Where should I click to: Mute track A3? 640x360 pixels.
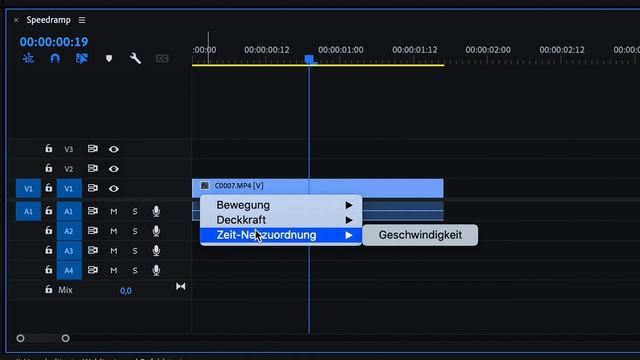113,251
